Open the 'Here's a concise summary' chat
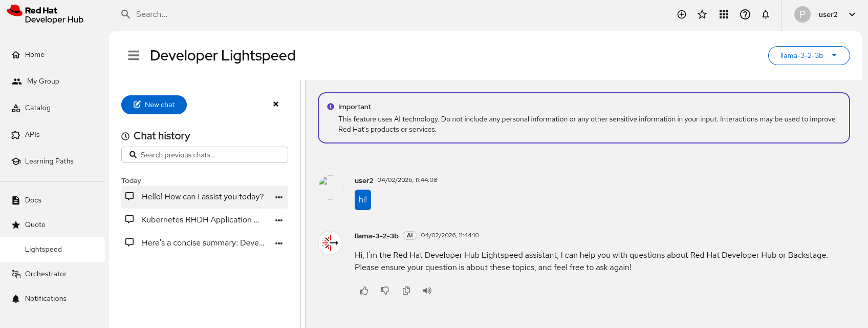This screenshot has height=328, width=868. tap(203, 243)
